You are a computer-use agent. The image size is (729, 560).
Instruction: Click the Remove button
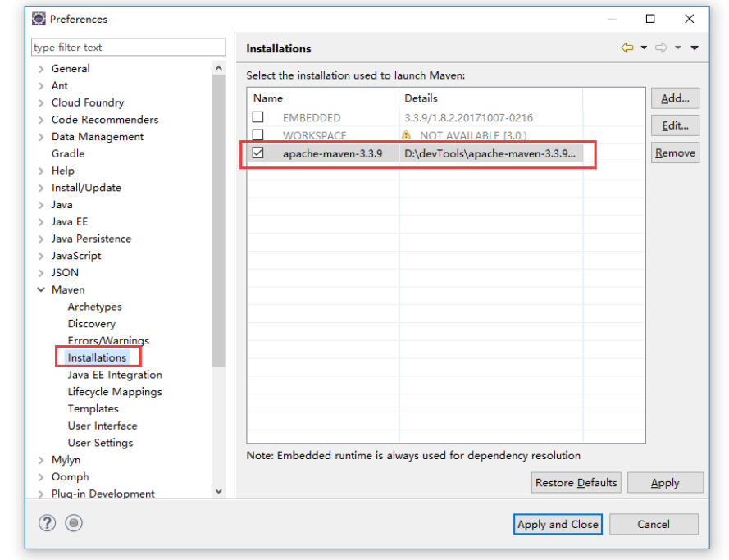pyautogui.click(x=675, y=153)
